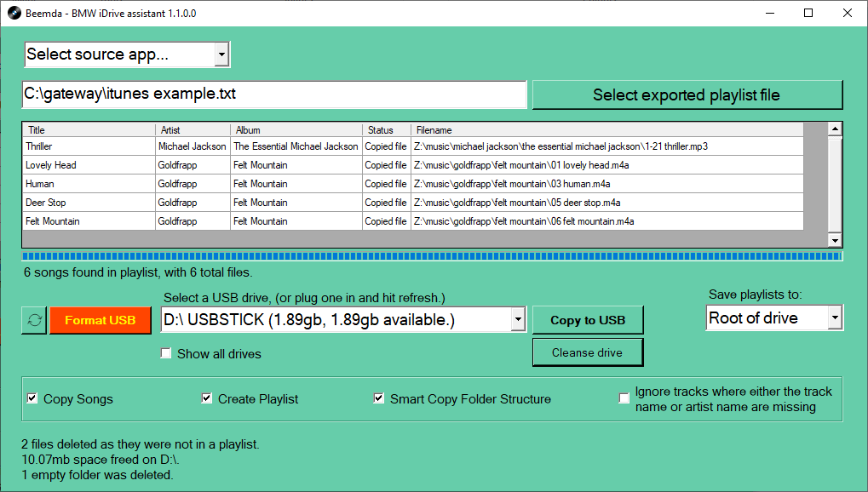
Task: Click the Beemda app icon in title bar
Action: click(14, 13)
